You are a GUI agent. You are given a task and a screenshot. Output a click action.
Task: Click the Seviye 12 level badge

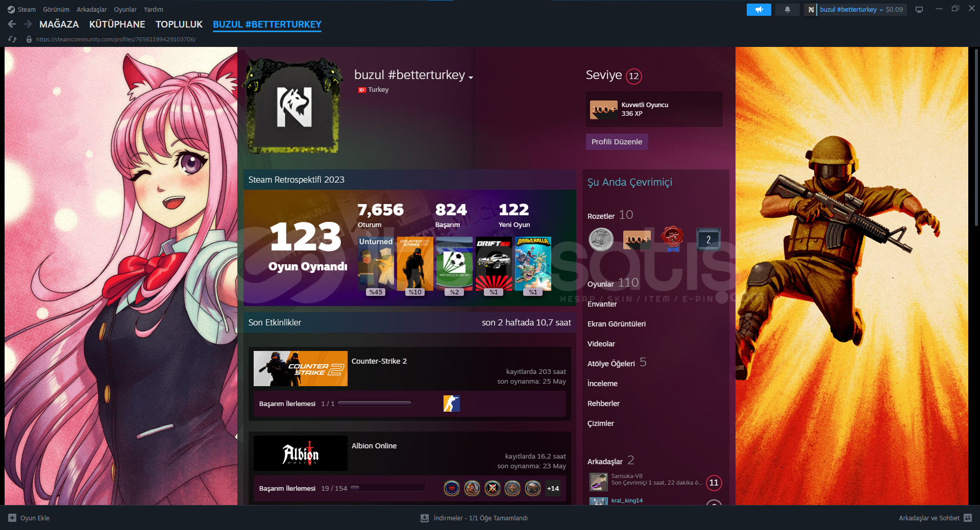(634, 76)
